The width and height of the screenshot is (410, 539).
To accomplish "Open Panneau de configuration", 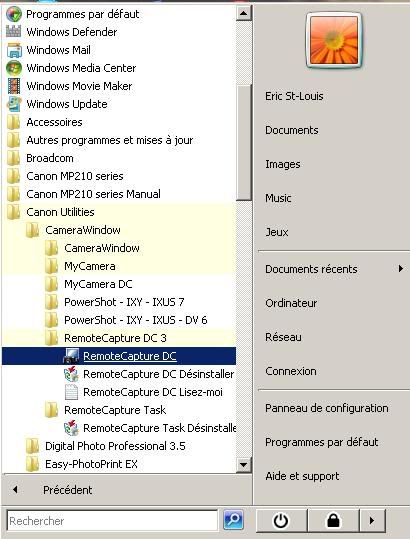I will click(x=326, y=408).
